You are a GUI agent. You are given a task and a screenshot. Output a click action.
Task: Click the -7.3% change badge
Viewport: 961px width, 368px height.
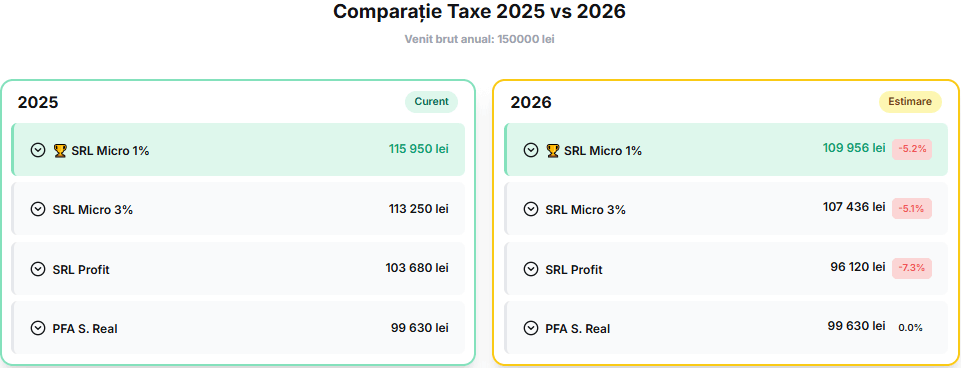[x=912, y=268]
